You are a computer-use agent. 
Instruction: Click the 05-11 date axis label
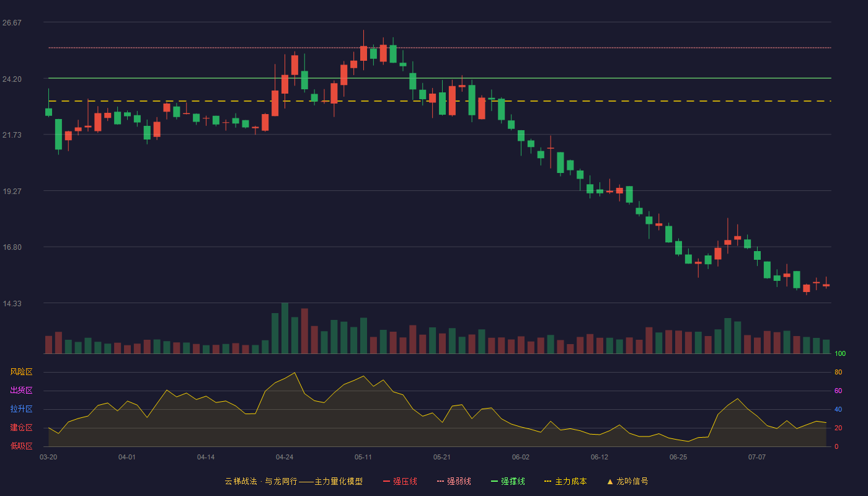pyautogui.click(x=363, y=457)
